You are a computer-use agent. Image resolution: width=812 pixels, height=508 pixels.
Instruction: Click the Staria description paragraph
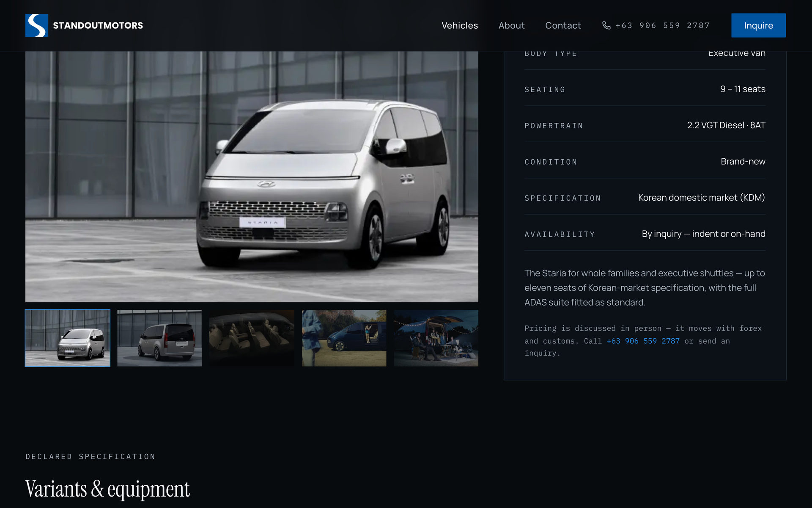tap(645, 288)
